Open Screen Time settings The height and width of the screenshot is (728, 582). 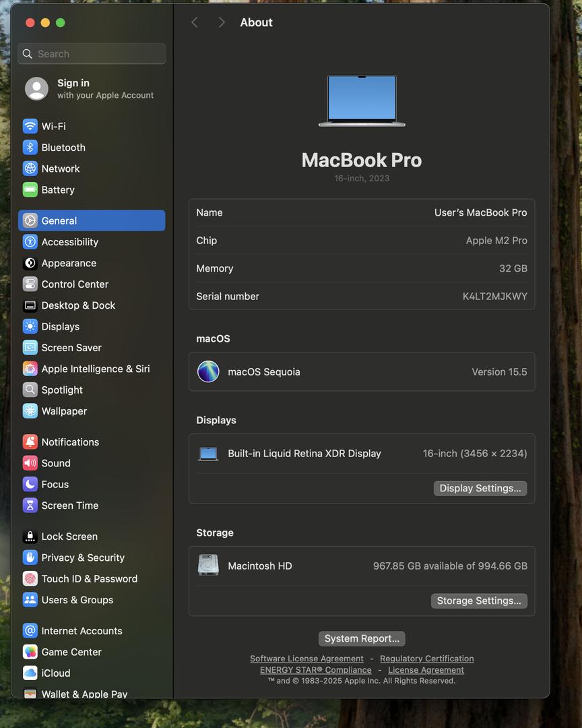(x=69, y=506)
